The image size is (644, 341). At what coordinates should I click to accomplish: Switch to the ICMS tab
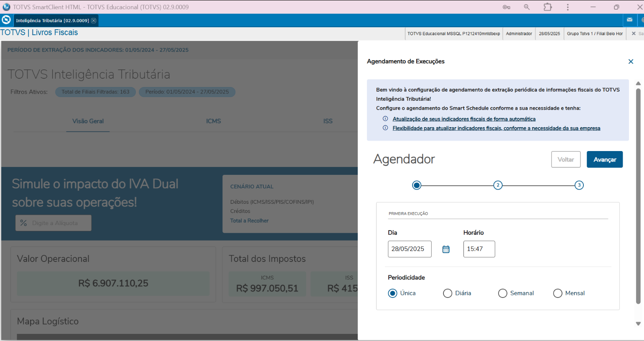(214, 121)
